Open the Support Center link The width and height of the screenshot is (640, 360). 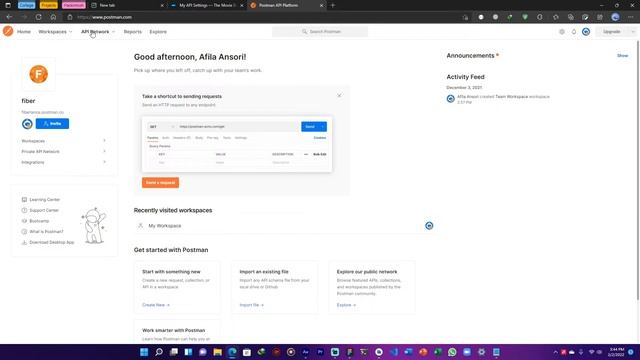44,210
